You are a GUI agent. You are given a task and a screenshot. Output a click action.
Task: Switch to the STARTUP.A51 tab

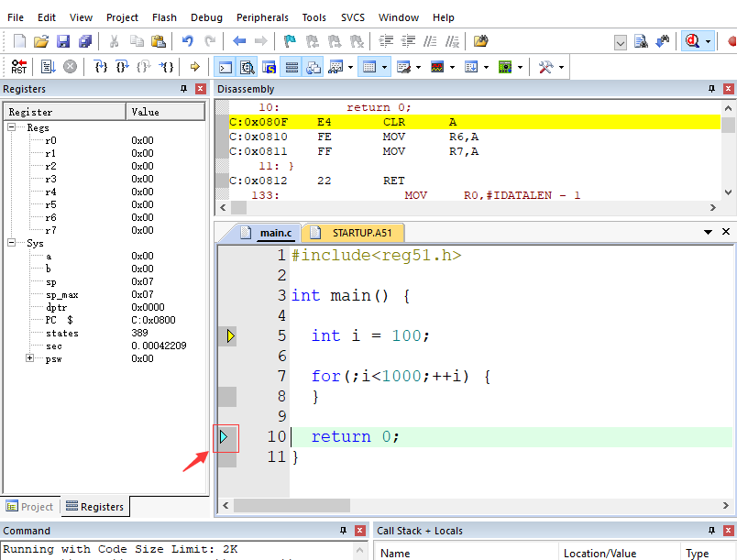pos(354,233)
